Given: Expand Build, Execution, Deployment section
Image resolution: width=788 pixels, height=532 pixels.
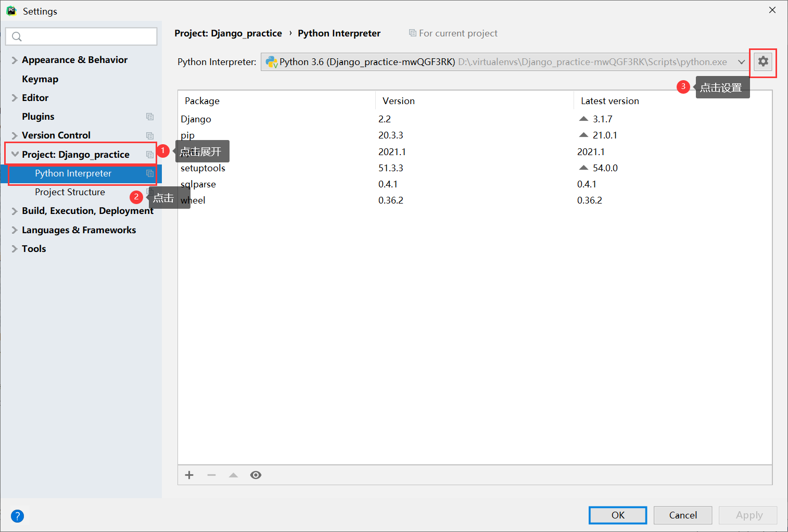Looking at the screenshot, I should click(x=15, y=211).
